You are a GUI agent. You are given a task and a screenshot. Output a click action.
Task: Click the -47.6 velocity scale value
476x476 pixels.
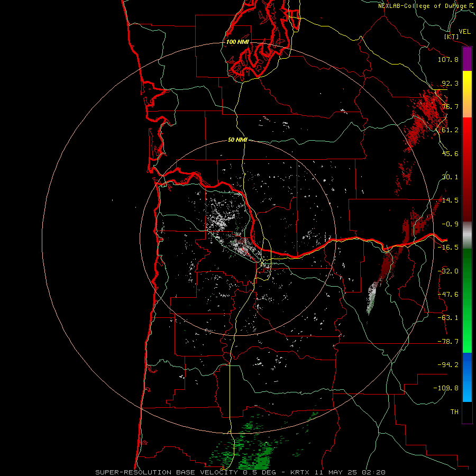[448, 295]
